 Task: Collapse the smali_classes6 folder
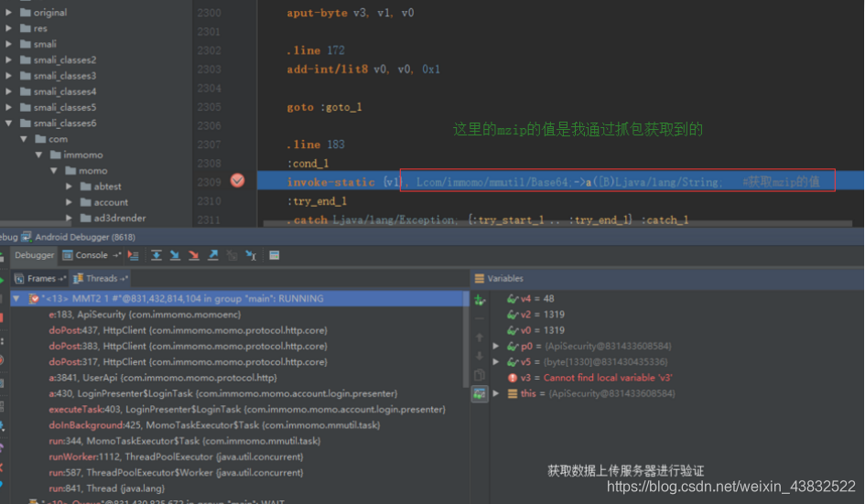[8, 123]
